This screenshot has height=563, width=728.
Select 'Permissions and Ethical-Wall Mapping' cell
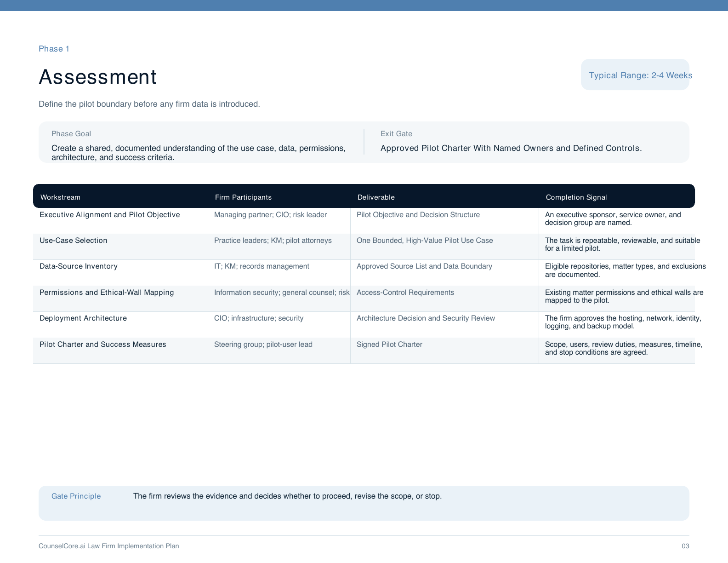tap(107, 293)
